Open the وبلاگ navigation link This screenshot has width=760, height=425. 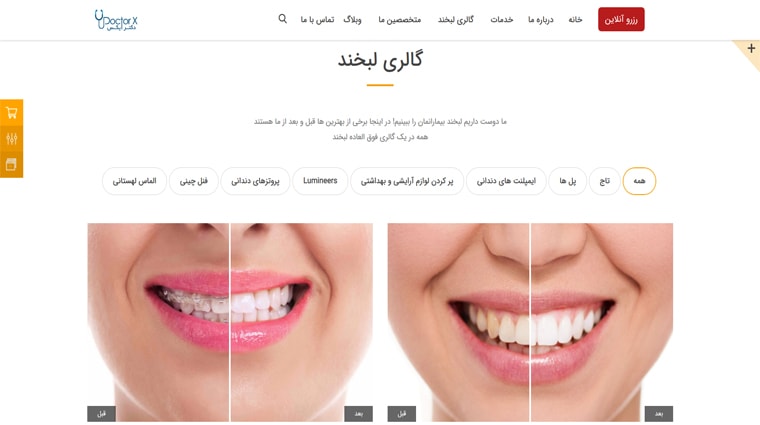coord(352,19)
